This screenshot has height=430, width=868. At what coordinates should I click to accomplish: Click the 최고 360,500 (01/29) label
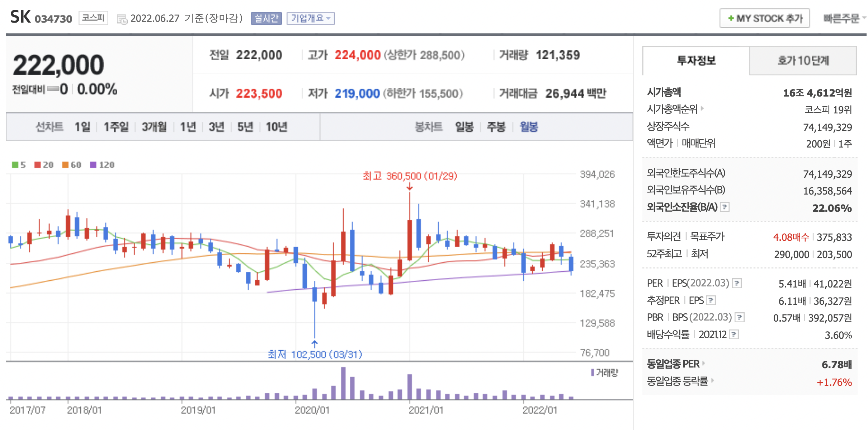(x=410, y=176)
